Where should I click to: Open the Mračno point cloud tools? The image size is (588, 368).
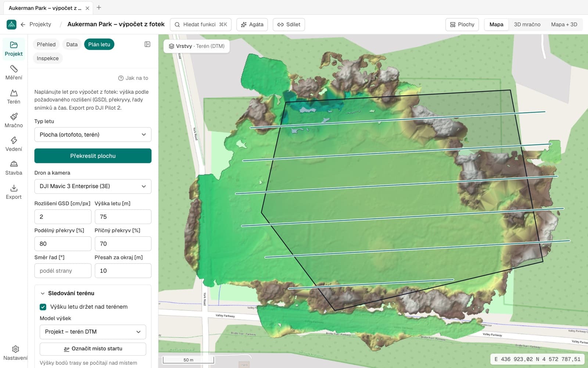pyautogui.click(x=14, y=120)
